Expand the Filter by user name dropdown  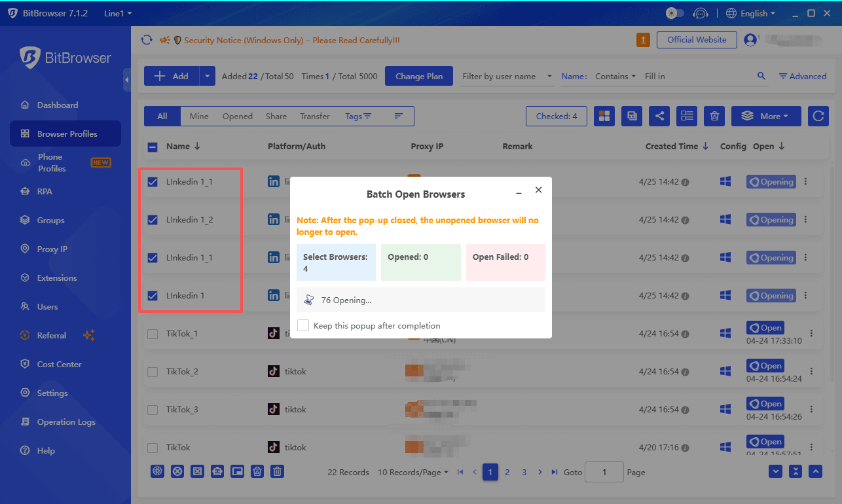507,76
